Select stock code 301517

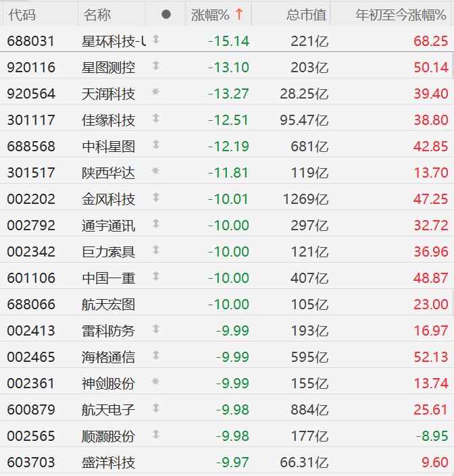pyautogui.click(x=31, y=173)
